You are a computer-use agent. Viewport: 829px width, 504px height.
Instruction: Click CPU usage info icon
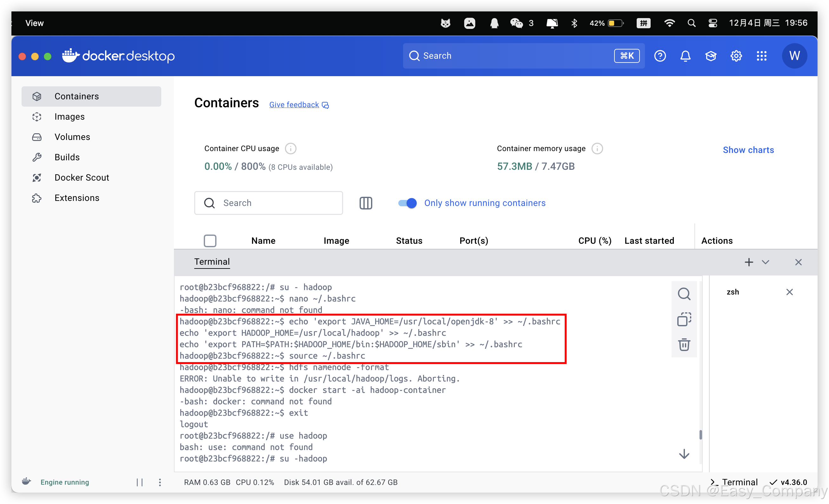291,148
